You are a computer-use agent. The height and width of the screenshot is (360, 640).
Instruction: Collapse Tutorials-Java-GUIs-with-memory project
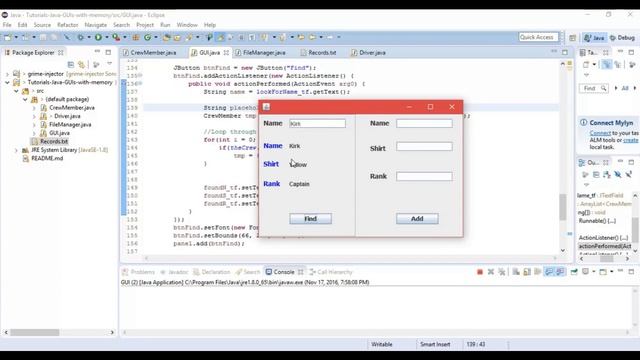pos(7,82)
